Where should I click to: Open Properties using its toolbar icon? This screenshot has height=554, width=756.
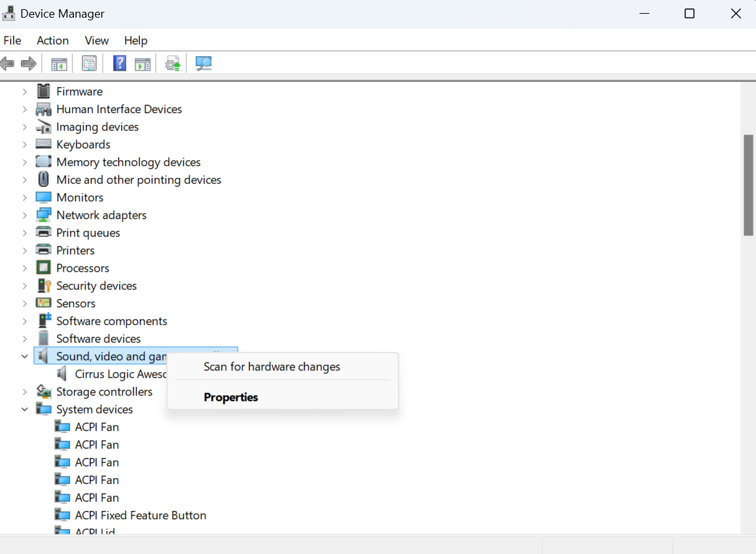[88, 63]
